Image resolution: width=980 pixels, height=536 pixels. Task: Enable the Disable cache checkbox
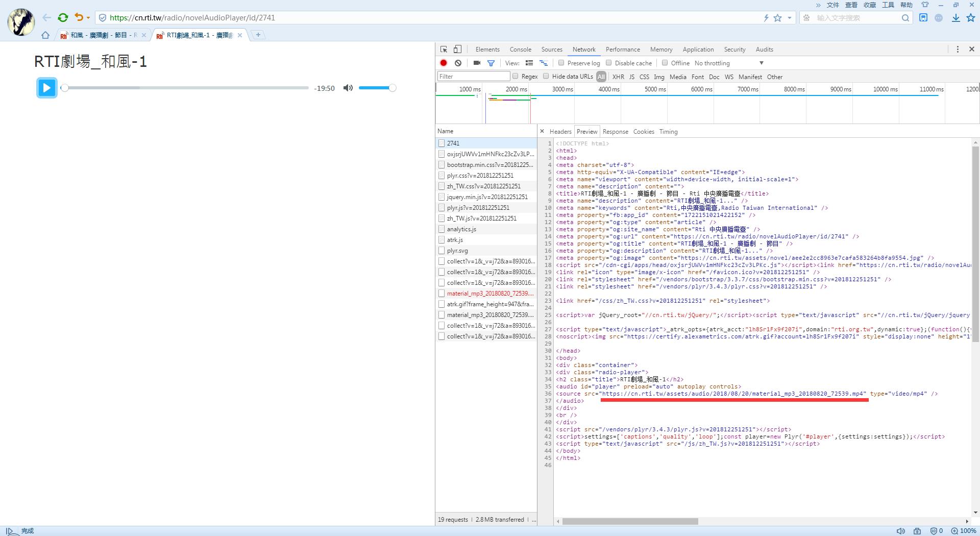[x=608, y=63]
